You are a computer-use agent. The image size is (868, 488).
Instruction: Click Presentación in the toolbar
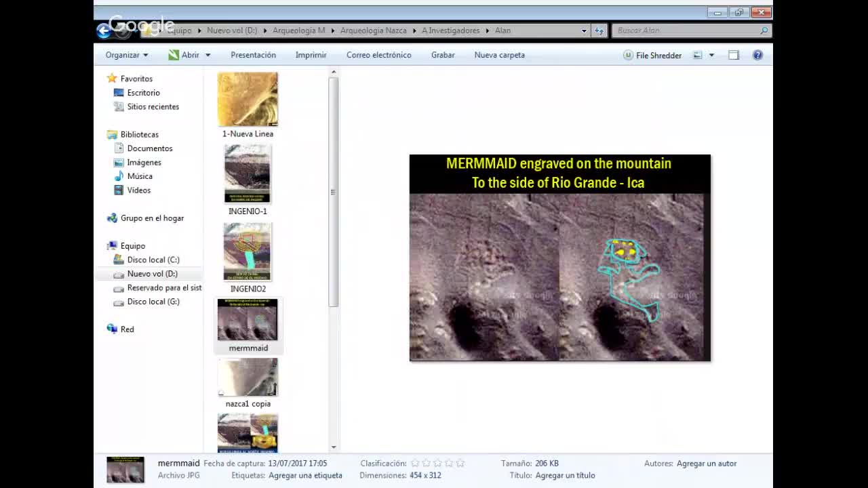[x=253, y=55]
